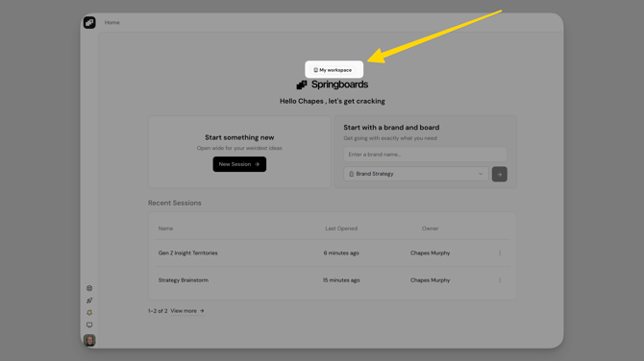644x361 pixels.
Task: Submit brand and board with the arrow button
Action: [x=500, y=175]
